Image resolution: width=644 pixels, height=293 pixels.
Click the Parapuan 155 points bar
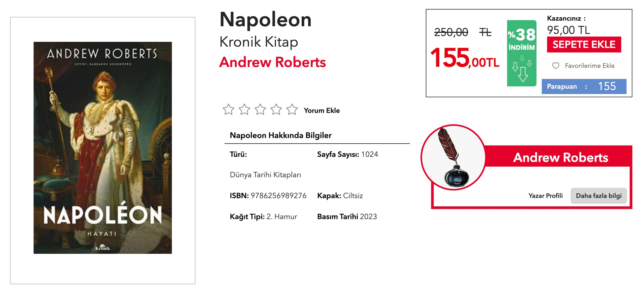click(x=584, y=86)
